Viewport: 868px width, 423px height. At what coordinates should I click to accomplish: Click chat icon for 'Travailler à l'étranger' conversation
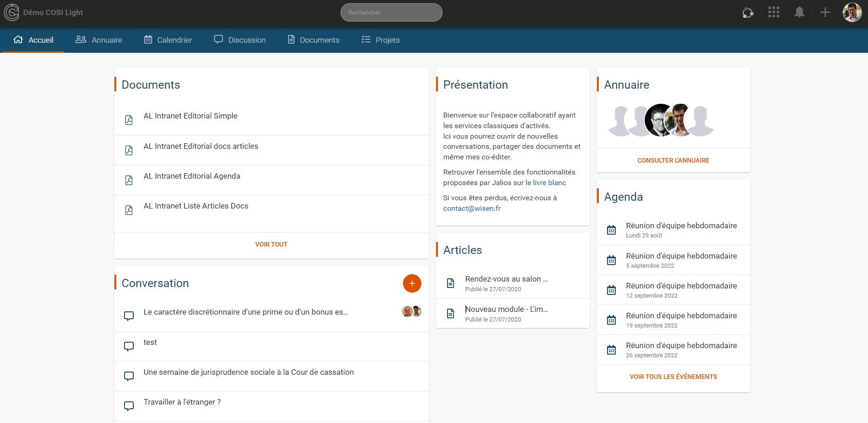point(129,406)
